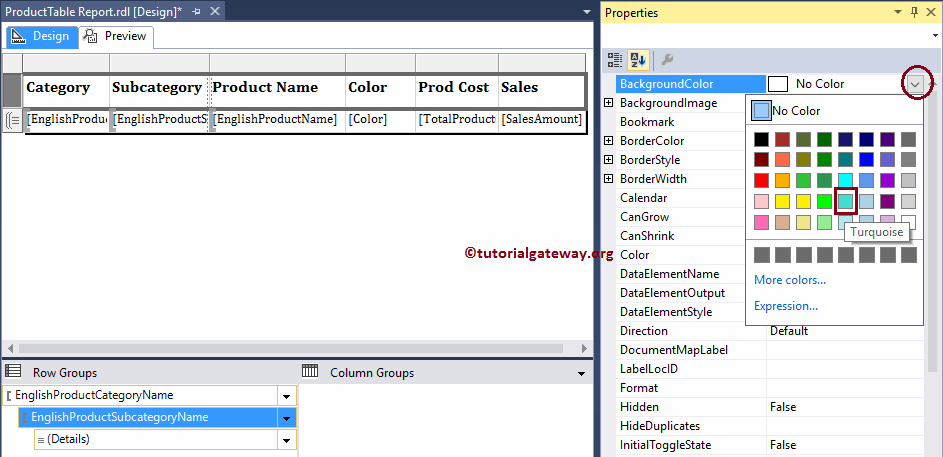Pin the ProductTable Report.rdl document tab
Viewport: 943px width, 457px height.
pos(197,11)
